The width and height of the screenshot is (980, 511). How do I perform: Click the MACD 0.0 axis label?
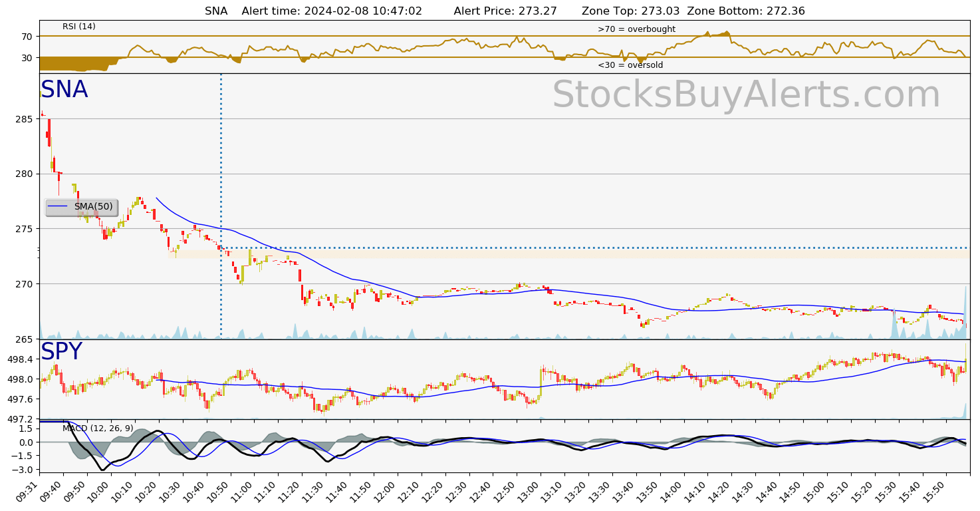pos(27,442)
